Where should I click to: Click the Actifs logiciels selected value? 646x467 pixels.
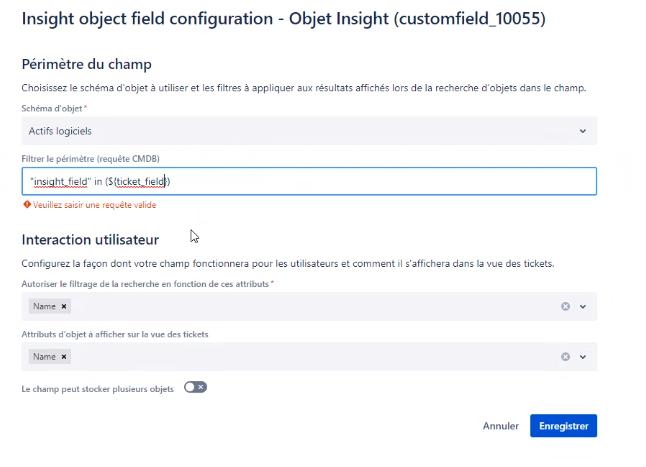point(60,131)
